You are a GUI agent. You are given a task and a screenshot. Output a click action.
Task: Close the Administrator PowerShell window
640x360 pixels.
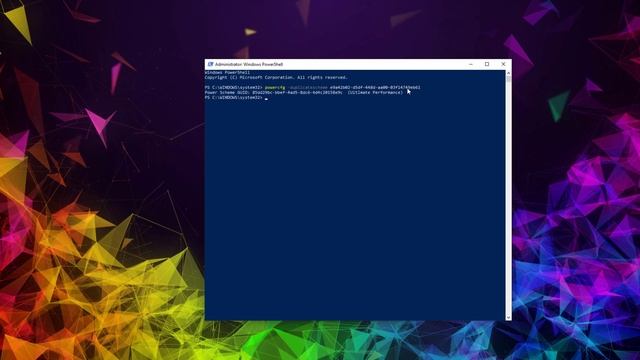pyautogui.click(x=503, y=64)
